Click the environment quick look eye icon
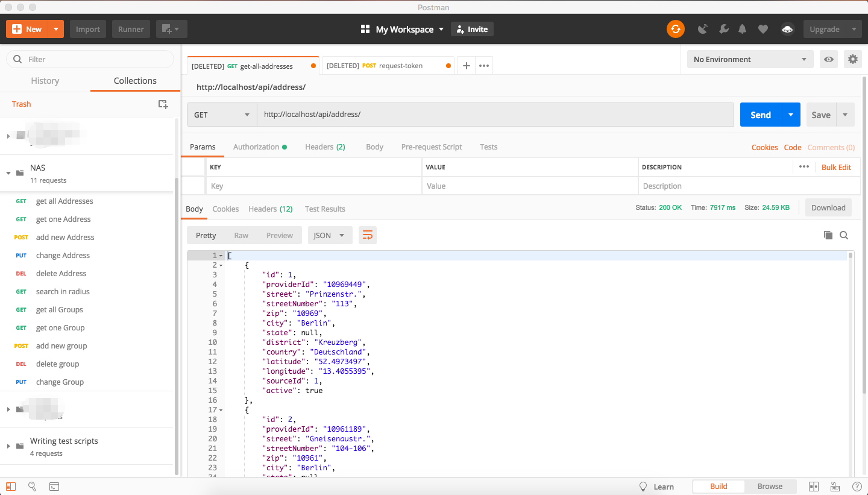868x495 pixels. 829,59
